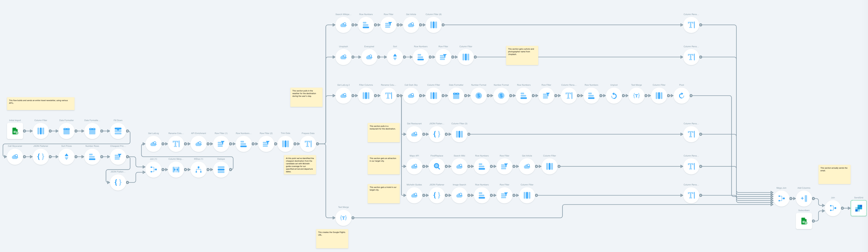Viewport: 868px width, 252px height.
Task: Select Column Rename node in Unsplash branch
Action: pos(691,57)
